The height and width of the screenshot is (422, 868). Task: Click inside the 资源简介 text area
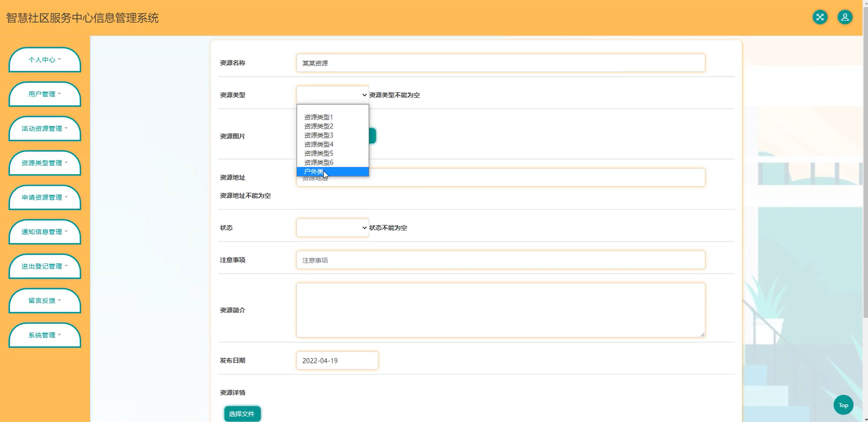[501, 310]
